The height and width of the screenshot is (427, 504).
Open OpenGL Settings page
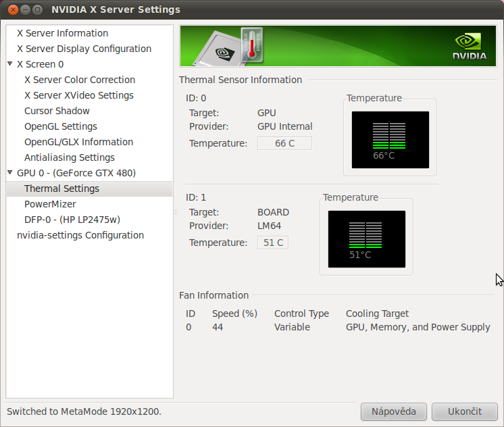click(x=61, y=126)
